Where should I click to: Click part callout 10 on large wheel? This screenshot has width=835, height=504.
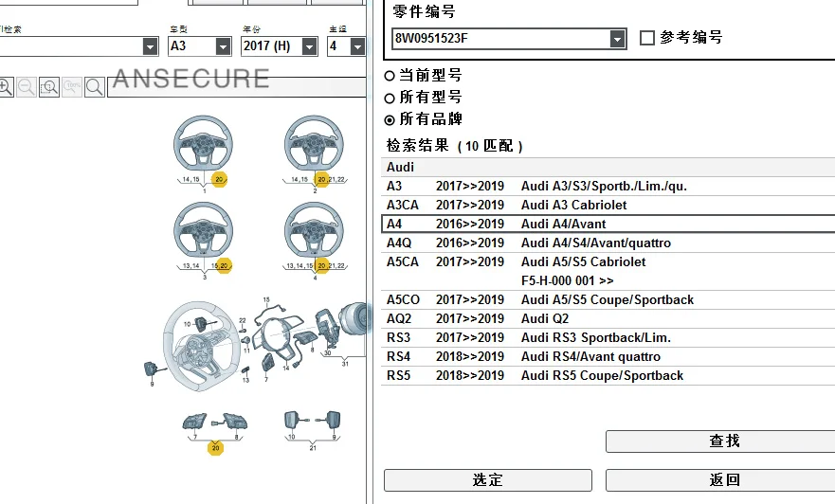pos(187,324)
